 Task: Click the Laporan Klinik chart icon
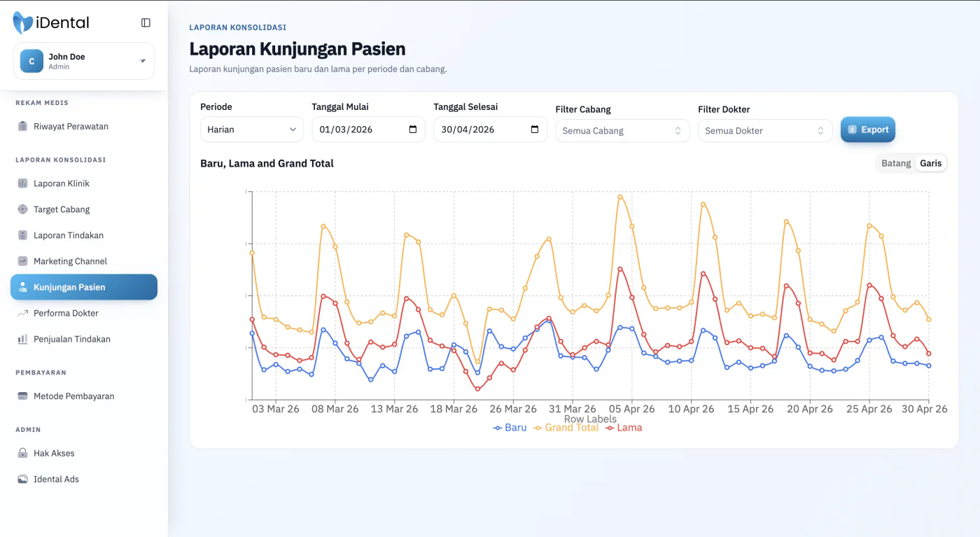pos(22,183)
